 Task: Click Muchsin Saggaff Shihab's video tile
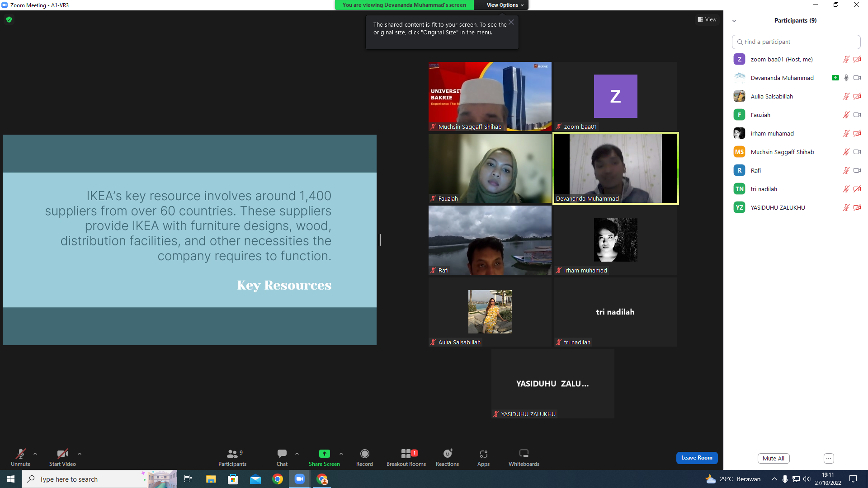pyautogui.click(x=490, y=96)
